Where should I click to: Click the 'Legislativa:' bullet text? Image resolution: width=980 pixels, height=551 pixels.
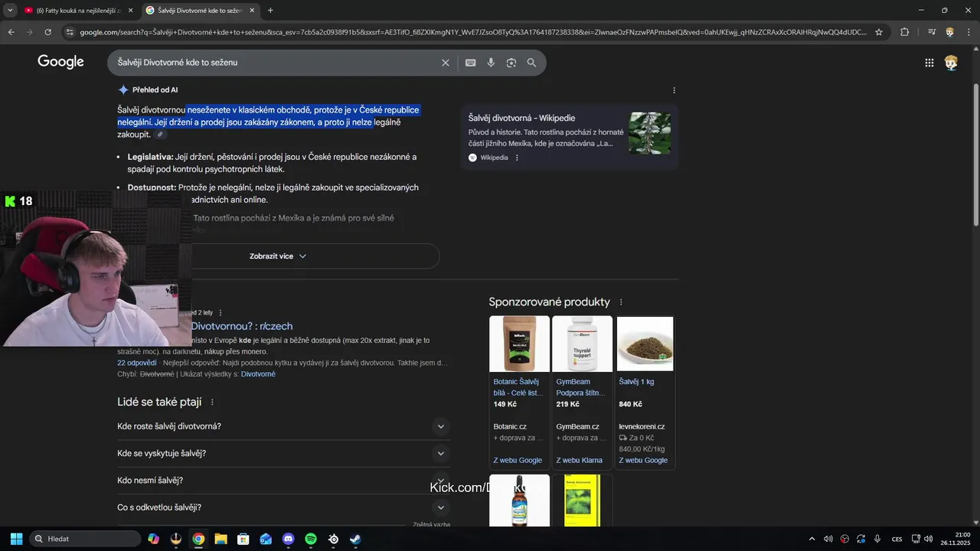pos(151,157)
